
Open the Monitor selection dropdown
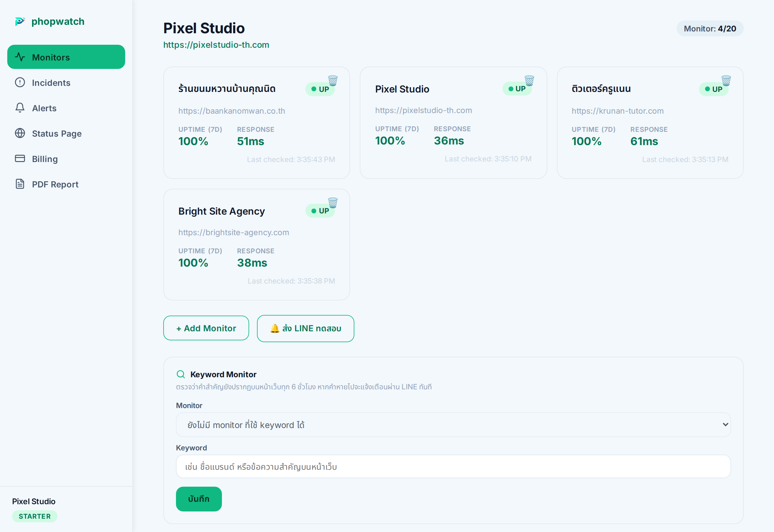[x=453, y=425]
